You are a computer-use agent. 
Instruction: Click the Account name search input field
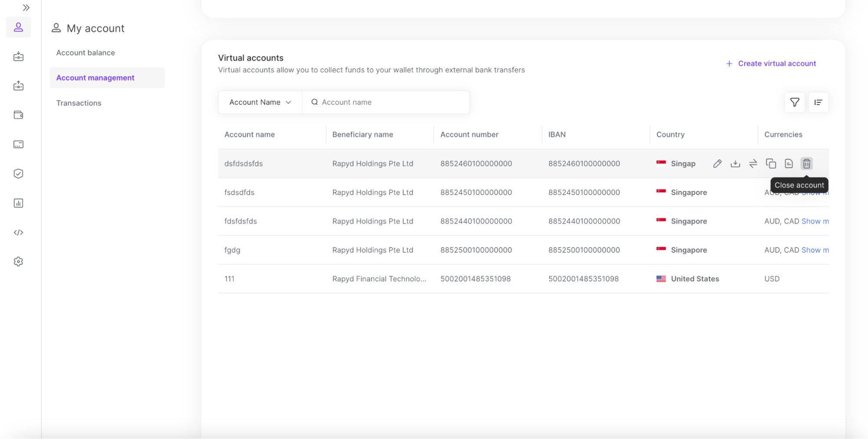coord(386,102)
